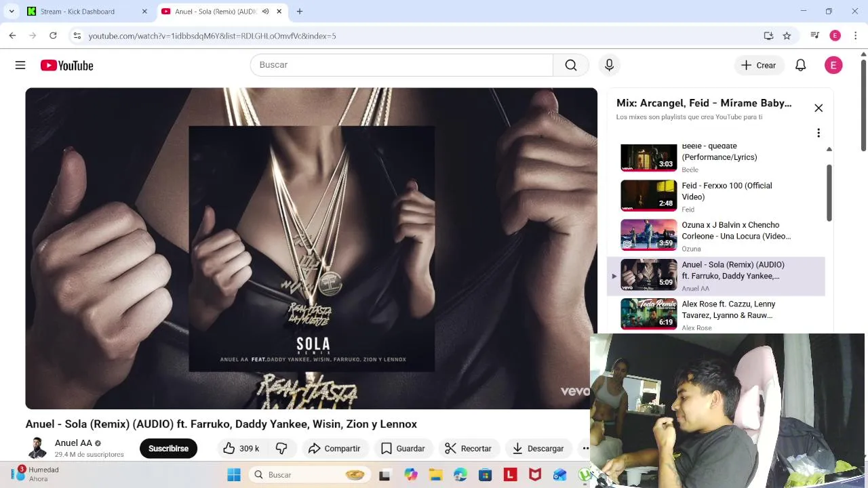Screen dimensions: 868x488
Task: Play Ozuna x J Balvin Una Locura item
Action: 716,235
